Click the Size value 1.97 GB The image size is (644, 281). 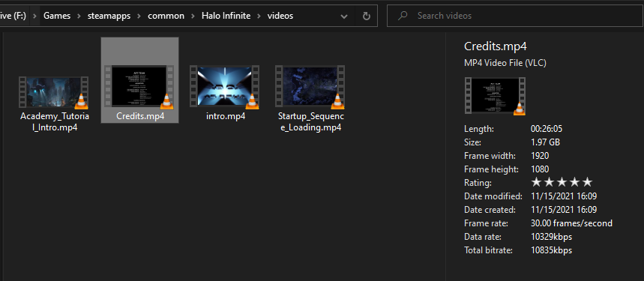pyautogui.click(x=545, y=142)
